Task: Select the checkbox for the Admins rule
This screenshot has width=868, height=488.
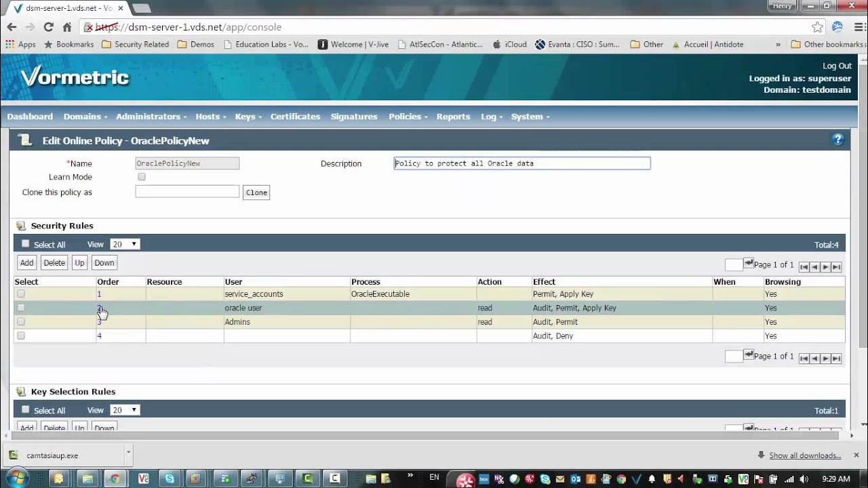Action: [21, 322]
